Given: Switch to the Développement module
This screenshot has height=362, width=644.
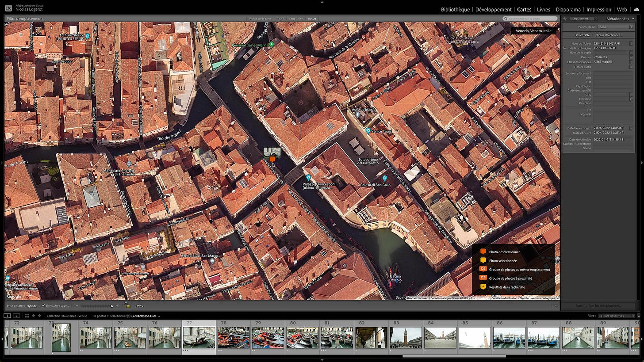Looking at the screenshot, I should pyautogui.click(x=493, y=9).
